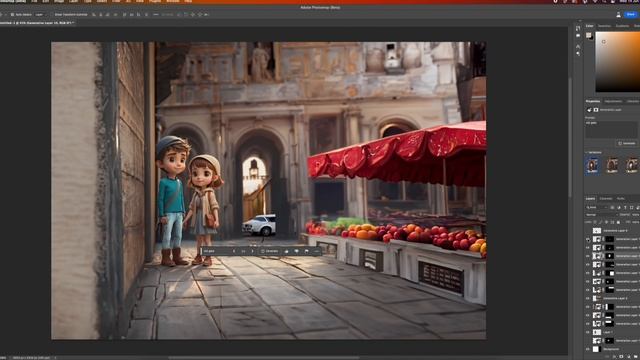The image size is (640, 360).
Task: Hide Layer 1 via its eye icon
Action: pos(588,332)
